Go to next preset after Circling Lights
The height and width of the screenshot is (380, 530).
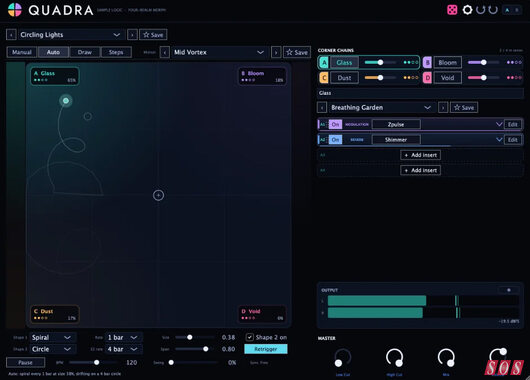coord(132,35)
